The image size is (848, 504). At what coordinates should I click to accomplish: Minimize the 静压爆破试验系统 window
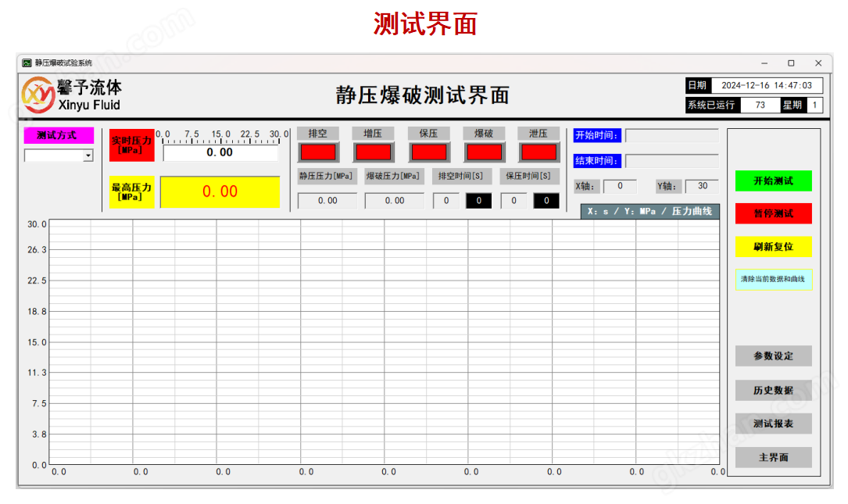pyautogui.click(x=764, y=63)
